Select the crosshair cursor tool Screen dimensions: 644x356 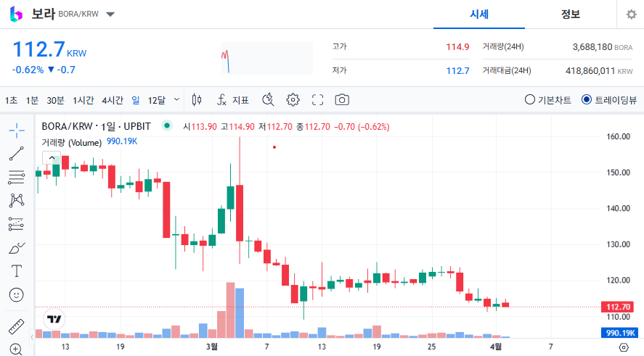(17, 131)
